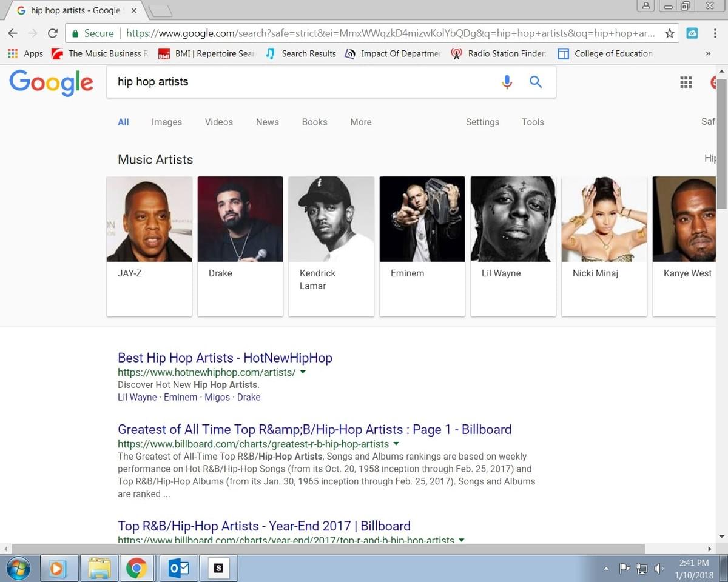Open the Drake sitelink under HotNewHipHop
This screenshot has height=582, width=728.
[x=249, y=398]
